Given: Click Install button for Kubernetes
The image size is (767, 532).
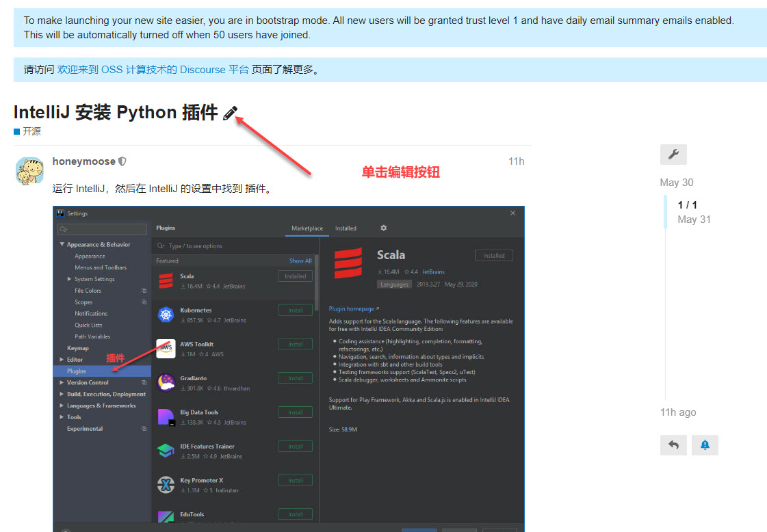Looking at the screenshot, I should [296, 310].
